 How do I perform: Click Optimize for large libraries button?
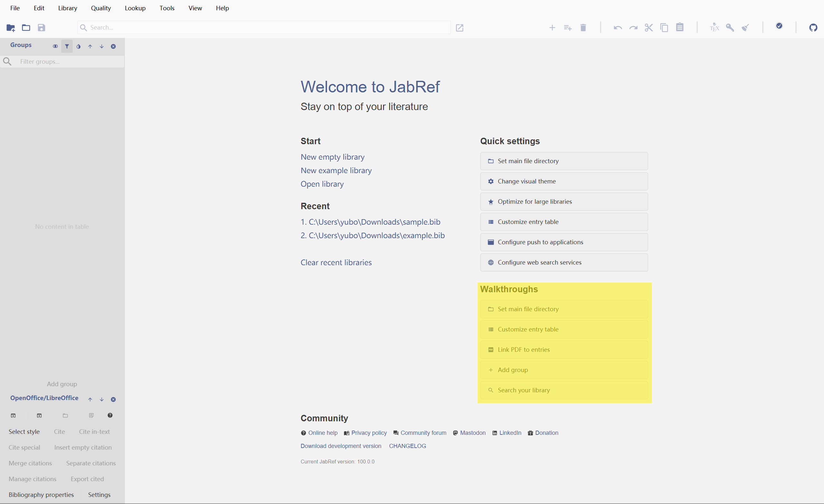[x=564, y=202]
